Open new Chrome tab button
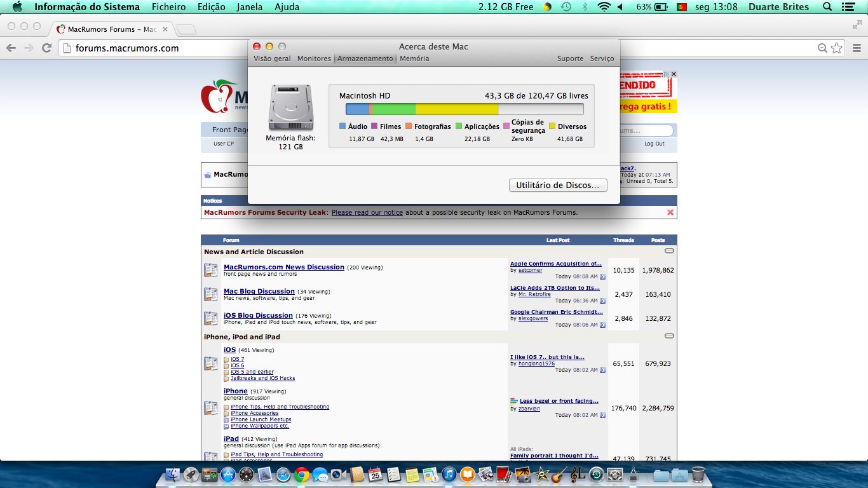 pyautogui.click(x=186, y=29)
